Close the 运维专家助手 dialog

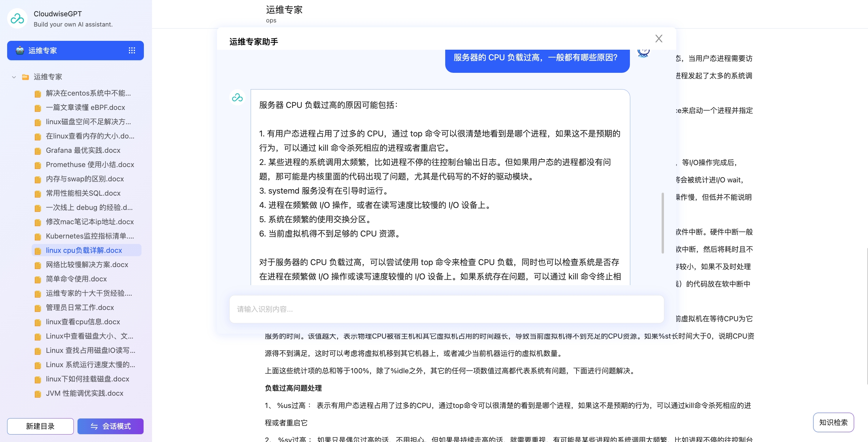(659, 38)
